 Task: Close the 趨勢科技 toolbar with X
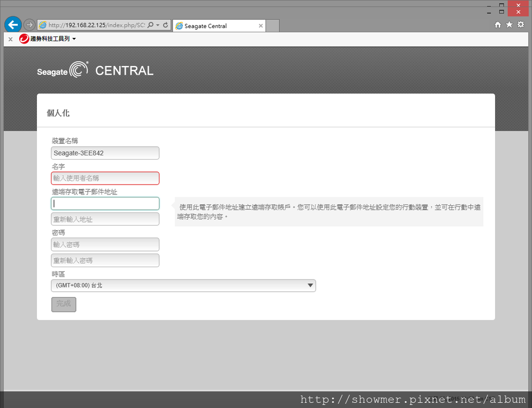coord(10,39)
